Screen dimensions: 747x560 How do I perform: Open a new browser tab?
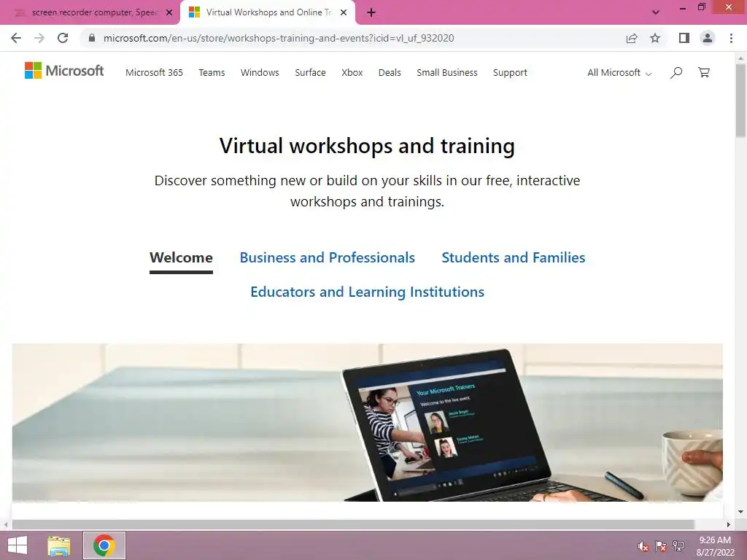[371, 13]
